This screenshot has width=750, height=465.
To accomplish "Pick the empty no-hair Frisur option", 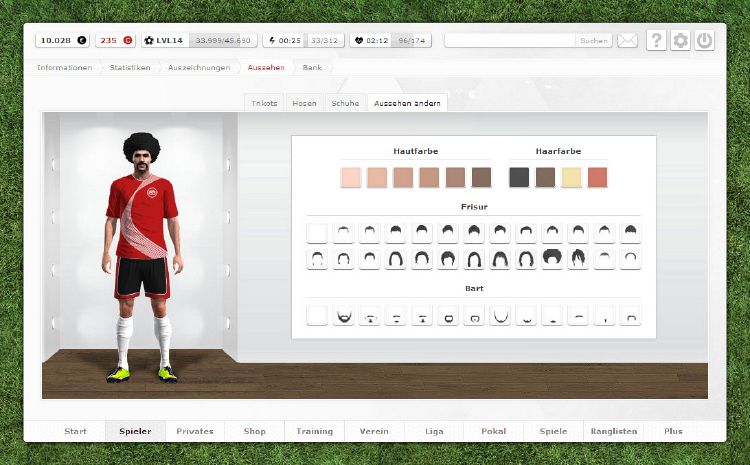I will (x=317, y=232).
